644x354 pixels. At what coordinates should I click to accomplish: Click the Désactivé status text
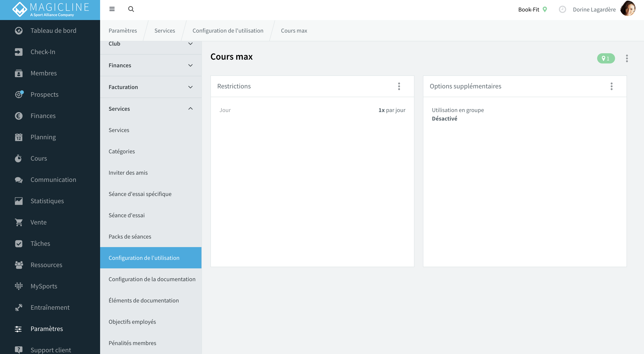[444, 118]
